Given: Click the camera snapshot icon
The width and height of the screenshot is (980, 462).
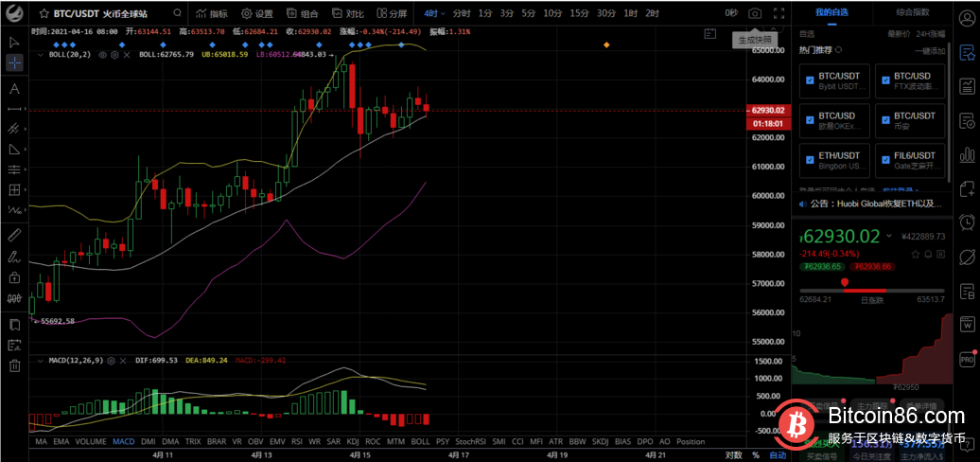Looking at the screenshot, I should tap(754, 13).
